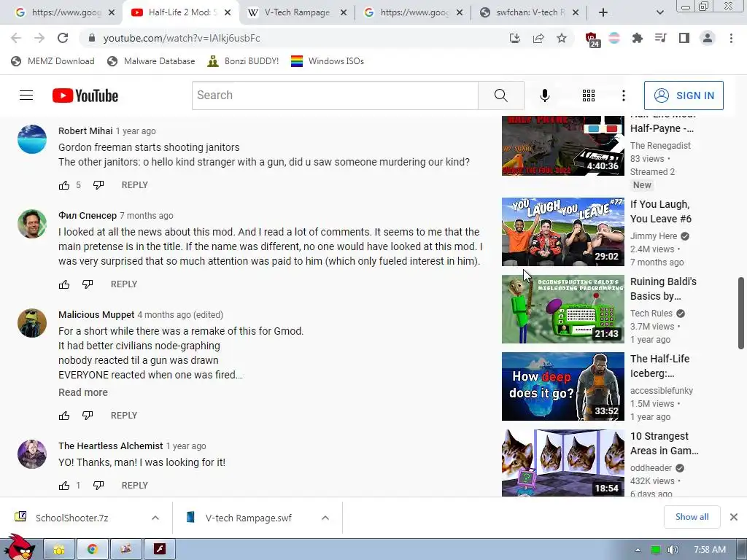Share this page from the address bar
The width and height of the screenshot is (747, 560).
tap(538, 38)
